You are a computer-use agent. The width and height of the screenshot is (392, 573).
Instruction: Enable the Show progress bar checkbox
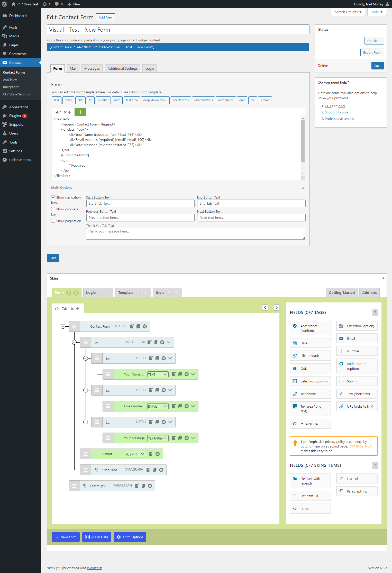point(53,209)
